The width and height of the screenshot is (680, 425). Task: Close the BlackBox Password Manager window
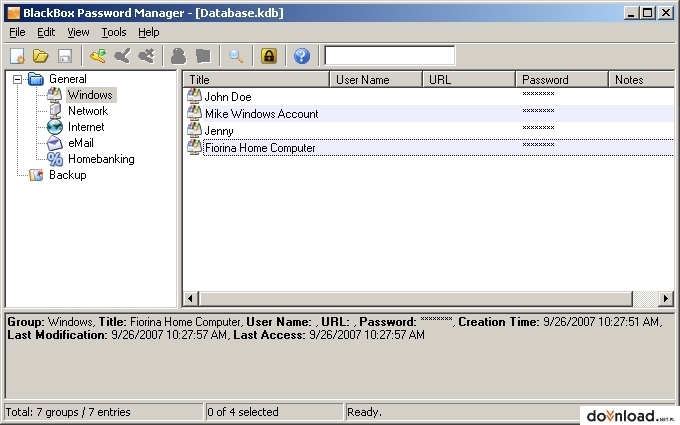coord(666,13)
